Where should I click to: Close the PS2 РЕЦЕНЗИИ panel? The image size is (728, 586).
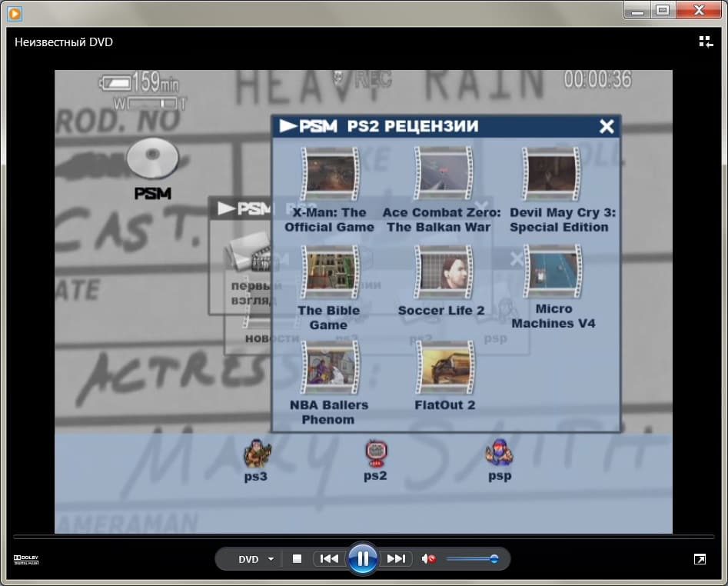[x=607, y=126]
